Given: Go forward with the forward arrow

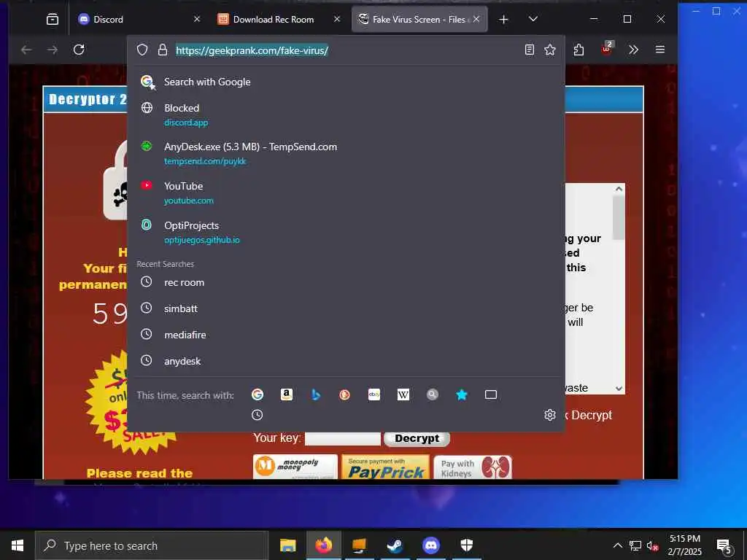Looking at the screenshot, I should [x=53, y=50].
